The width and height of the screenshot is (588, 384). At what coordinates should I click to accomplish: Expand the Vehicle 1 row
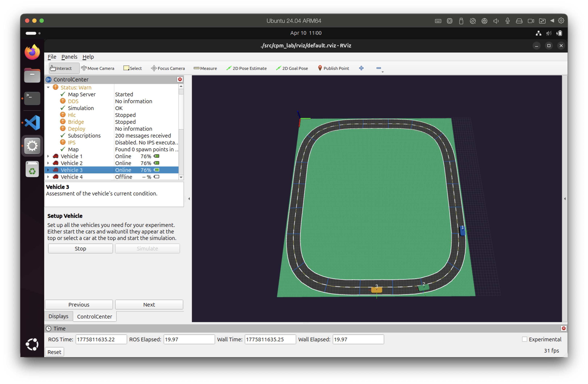[x=48, y=156]
